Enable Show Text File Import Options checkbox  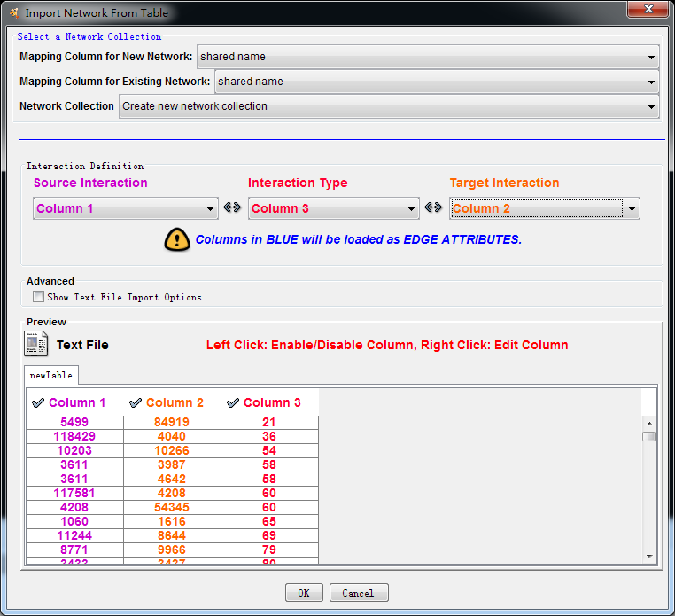click(38, 297)
